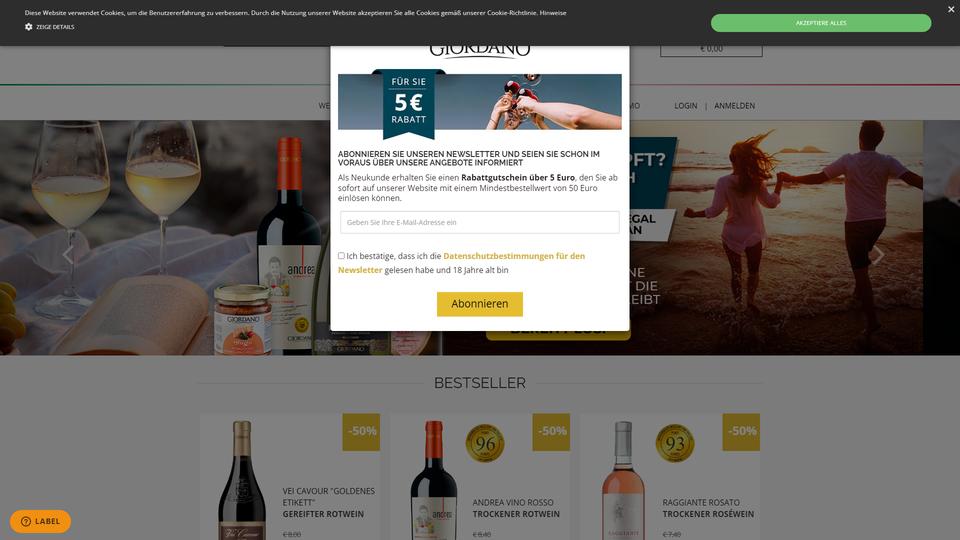Viewport: 960px width, 540px height.
Task: Open the Anmelden menu item
Action: (734, 106)
